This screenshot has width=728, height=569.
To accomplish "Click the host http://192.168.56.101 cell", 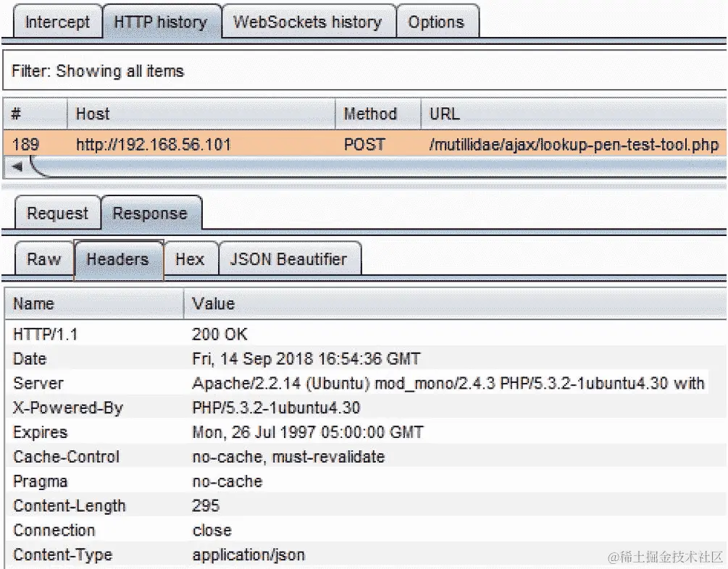I will point(154,144).
